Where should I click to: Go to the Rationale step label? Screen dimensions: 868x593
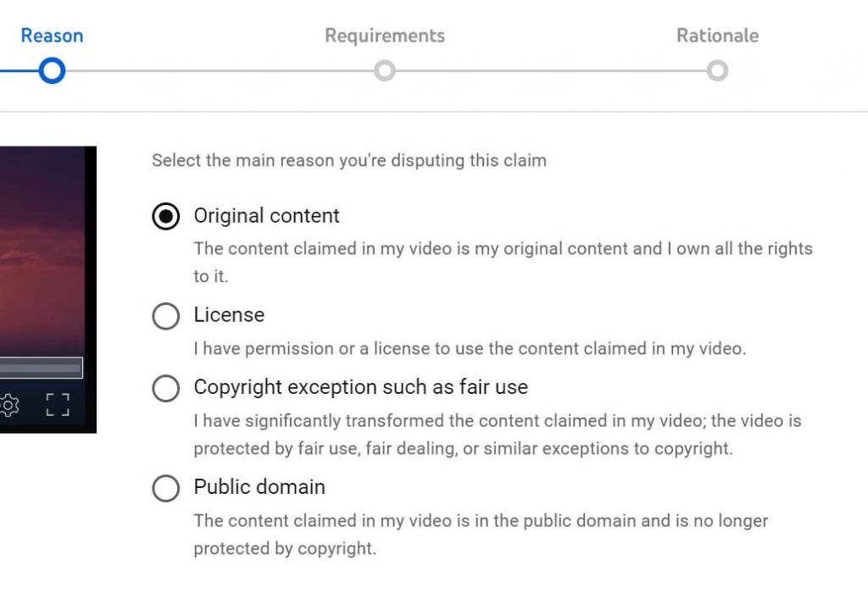pyautogui.click(x=718, y=35)
